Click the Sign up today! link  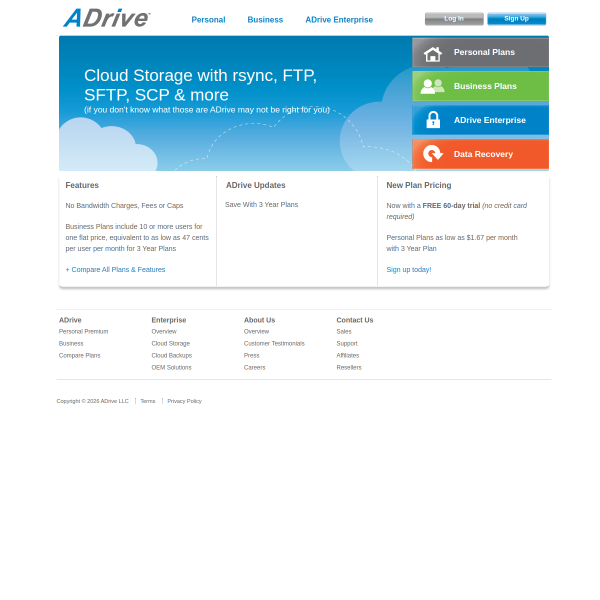409,270
